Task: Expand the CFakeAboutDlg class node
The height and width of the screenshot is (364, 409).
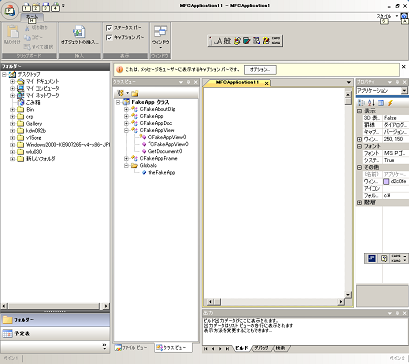Action: 126,109
